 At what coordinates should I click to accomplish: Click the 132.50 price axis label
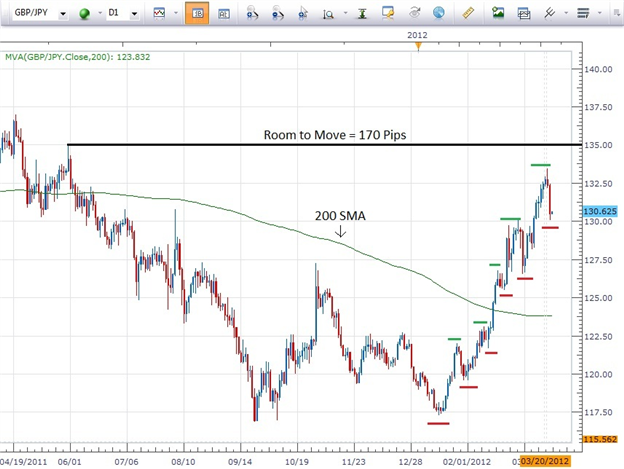point(598,184)
